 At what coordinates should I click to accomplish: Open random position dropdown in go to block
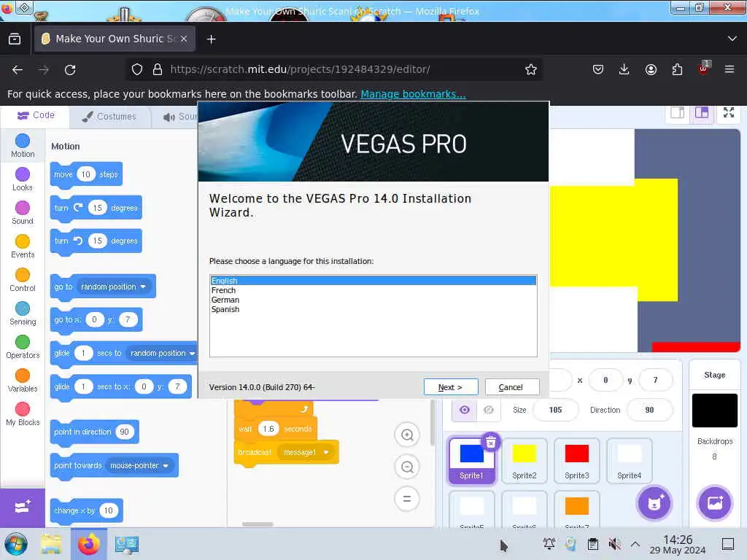point(113,287)
